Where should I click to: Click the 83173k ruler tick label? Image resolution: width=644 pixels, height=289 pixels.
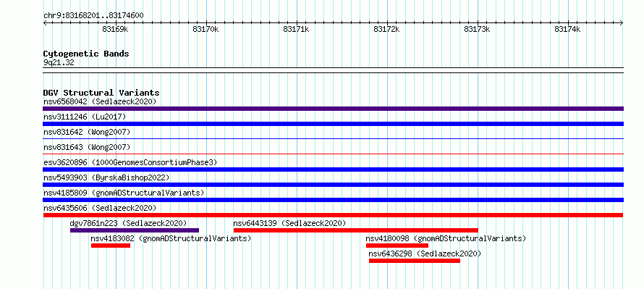point(477,29)
